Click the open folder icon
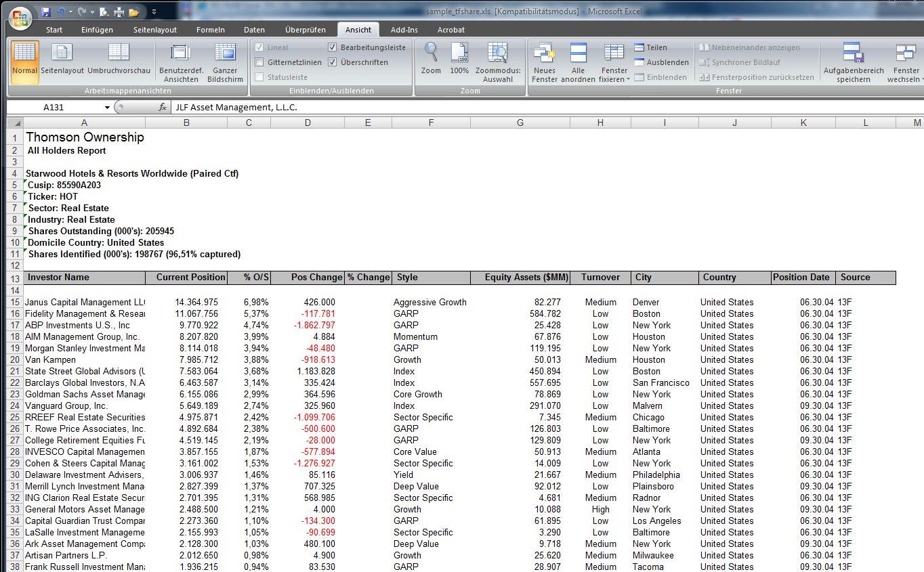Screen dimensions: 924x572 tap(134, 12)
